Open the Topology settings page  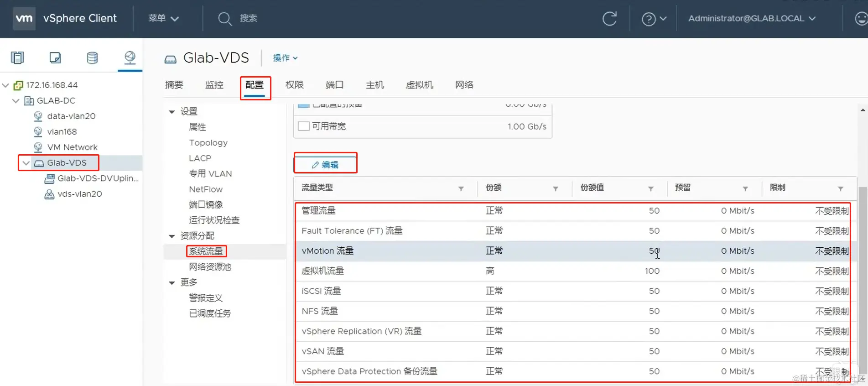click(208, 143)
